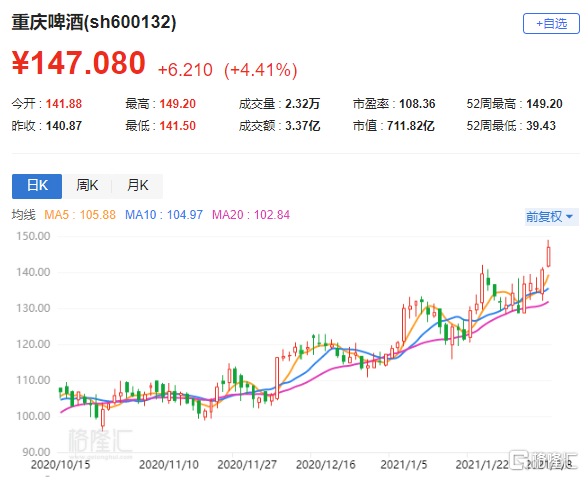Click the percentage change (+4.41%)

(x=261, y=70)
